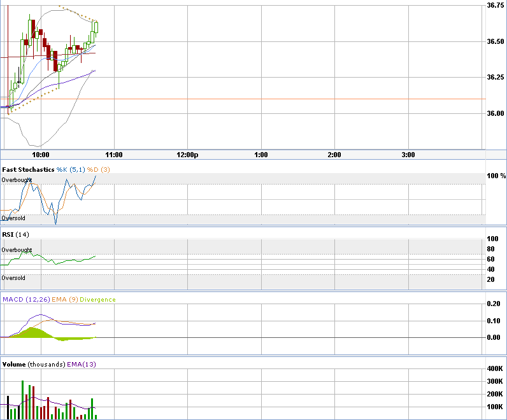Click the RSI 40 scale label
Image resolution: width=507 pixels, height=420 pixels.
point(491,269)
